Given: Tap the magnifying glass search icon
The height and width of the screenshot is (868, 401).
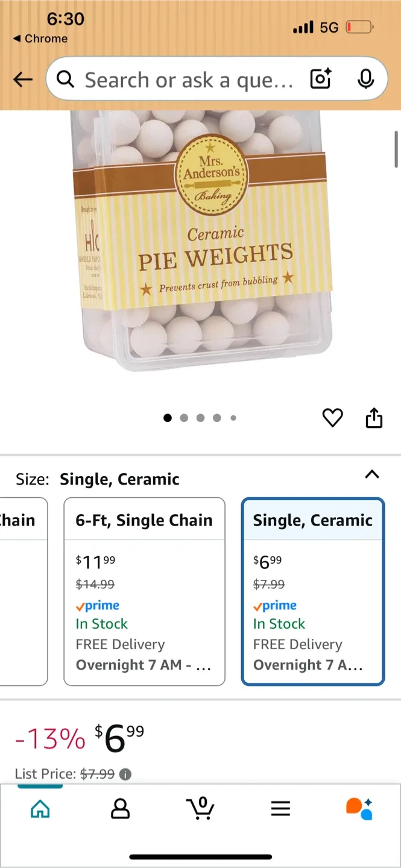Looking at the screenshot, I should (x=65, y=79).
